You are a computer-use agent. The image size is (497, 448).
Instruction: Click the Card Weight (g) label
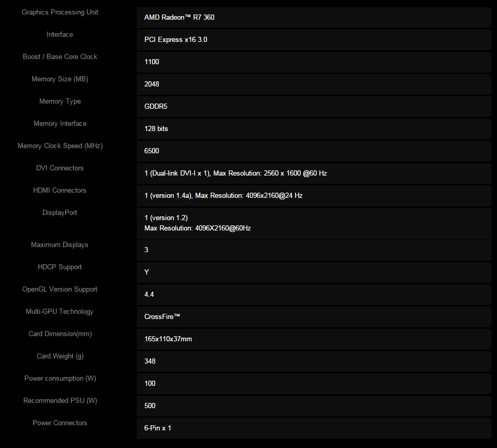[x=60, y=356]
